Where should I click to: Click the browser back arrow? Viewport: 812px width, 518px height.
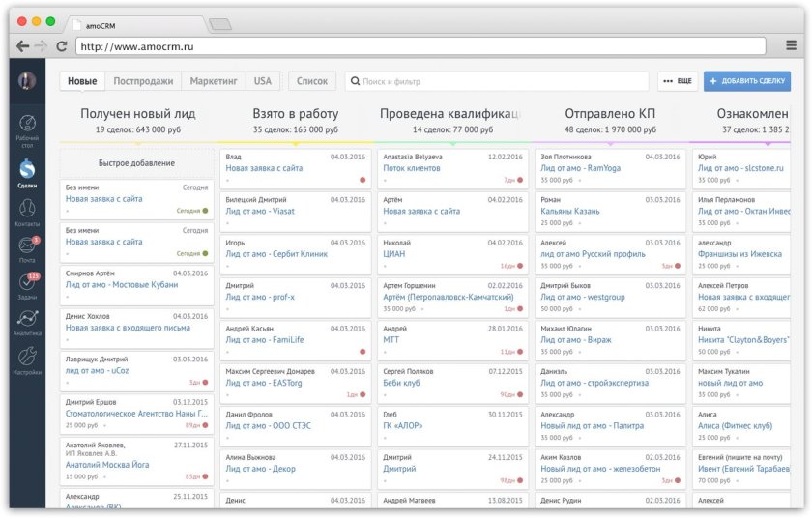(22, 46)
